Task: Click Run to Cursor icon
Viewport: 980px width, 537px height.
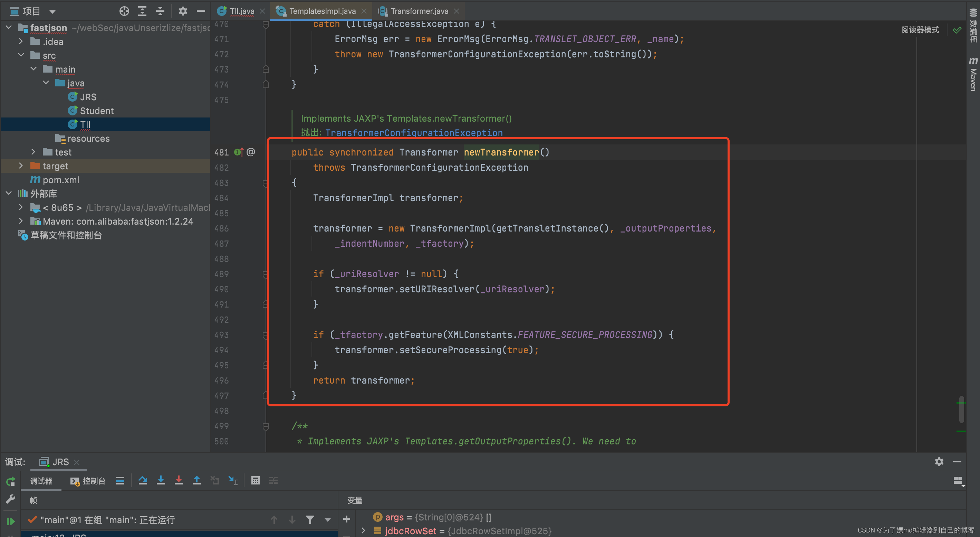Action: [x=233, y=481]
